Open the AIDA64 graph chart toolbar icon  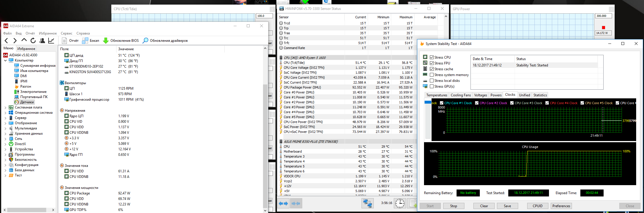click(x=51, y=41)
